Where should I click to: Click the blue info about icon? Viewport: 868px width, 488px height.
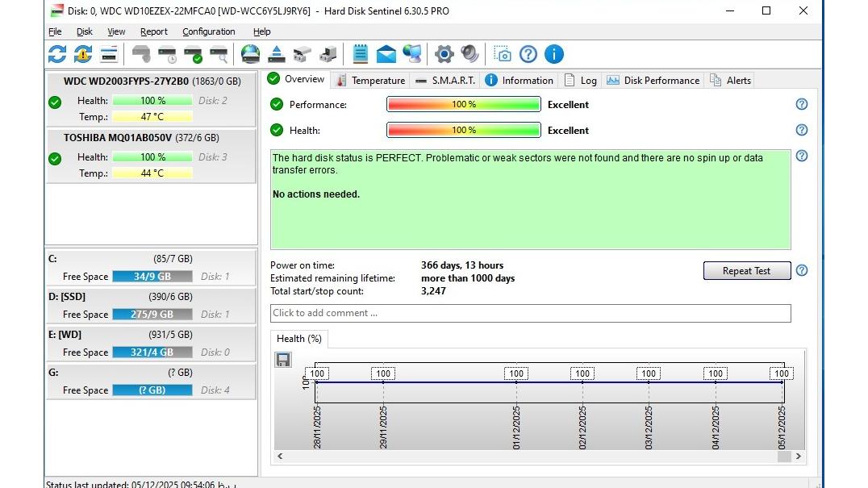click(554, 54)
